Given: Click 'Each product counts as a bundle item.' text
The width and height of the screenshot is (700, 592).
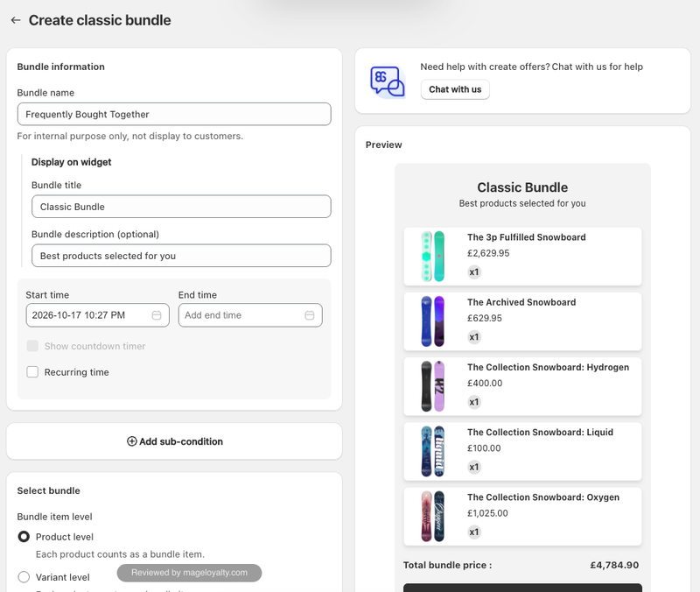Looking at the screenshot, I should tap(120, 554).
